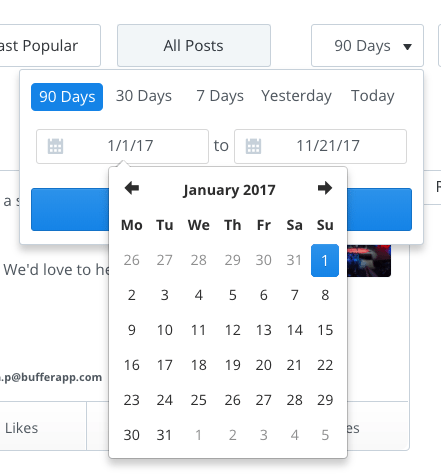This screenshot has height=476, width=441.
Task: Pick the Yesterday preset
Action: click(296, 96)
